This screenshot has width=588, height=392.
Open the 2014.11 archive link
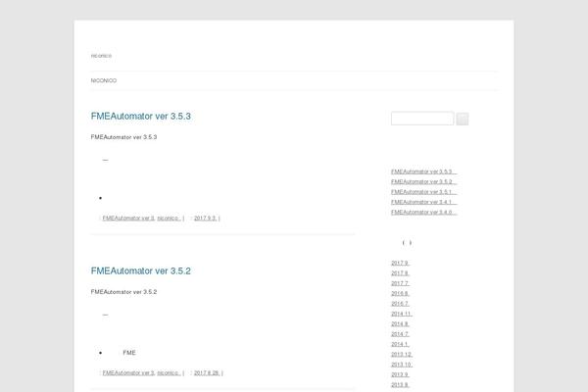(x=402, y=314)
